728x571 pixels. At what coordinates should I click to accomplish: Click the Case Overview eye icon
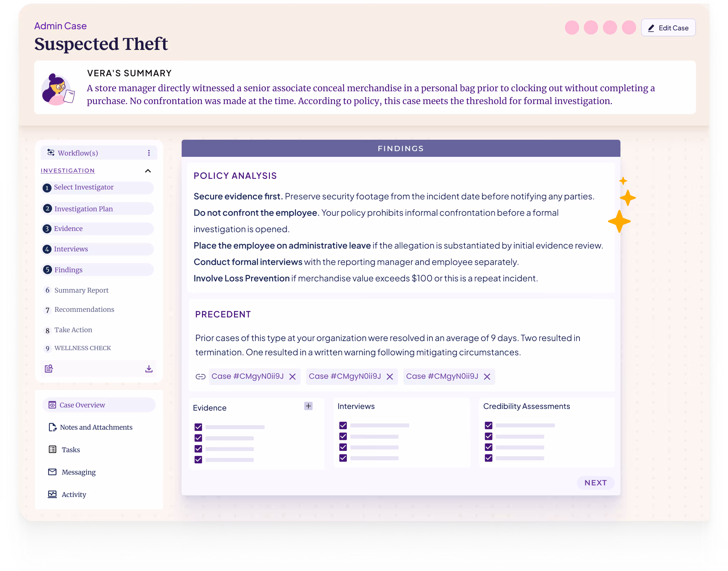pos(52,405)
